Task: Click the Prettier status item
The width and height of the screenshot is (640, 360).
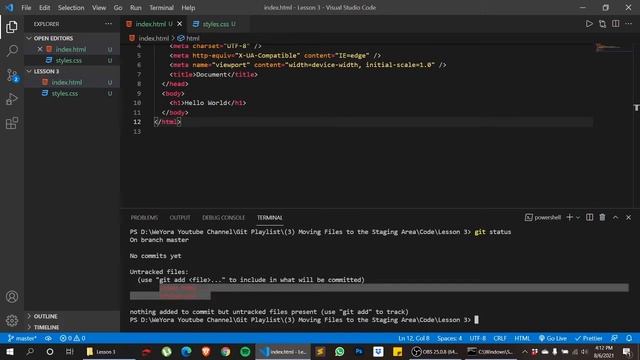Action: click(x=589, y=338)
